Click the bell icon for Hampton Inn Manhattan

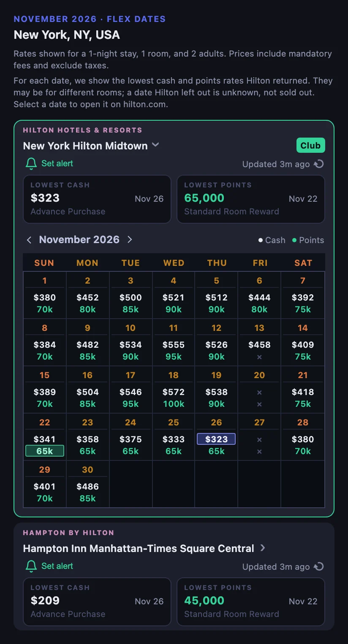click(31, 566)
